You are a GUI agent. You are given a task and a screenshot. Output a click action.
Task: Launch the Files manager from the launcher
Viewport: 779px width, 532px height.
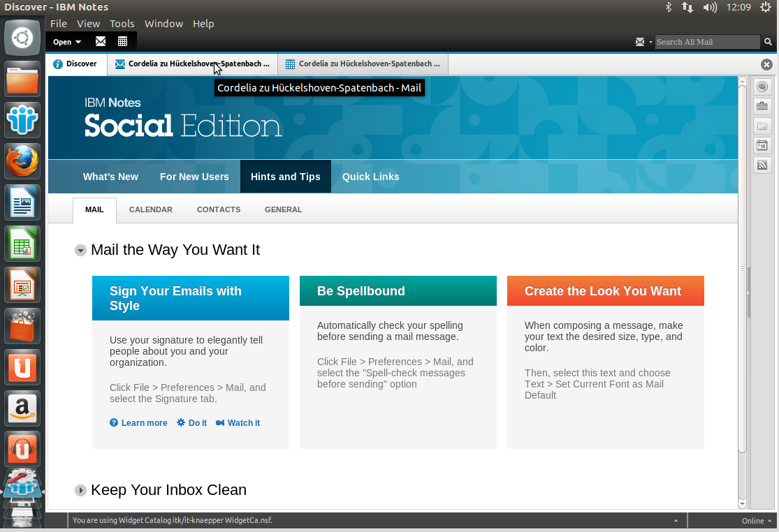coord(22,79)
